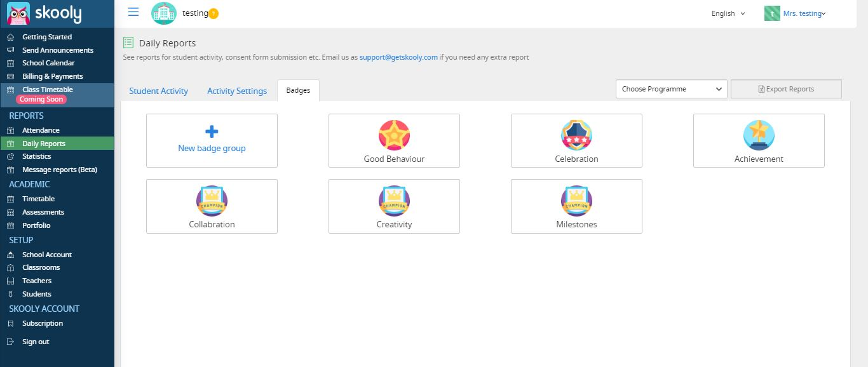
Task: Click the Celebration card label
Action: [x=576, y=159]
